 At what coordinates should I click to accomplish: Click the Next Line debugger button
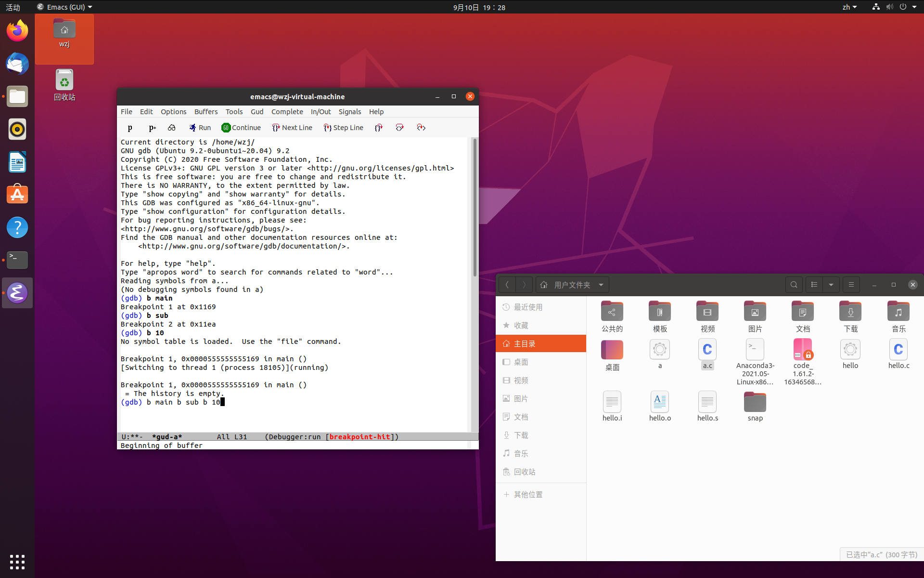click(x=292, y=128)
